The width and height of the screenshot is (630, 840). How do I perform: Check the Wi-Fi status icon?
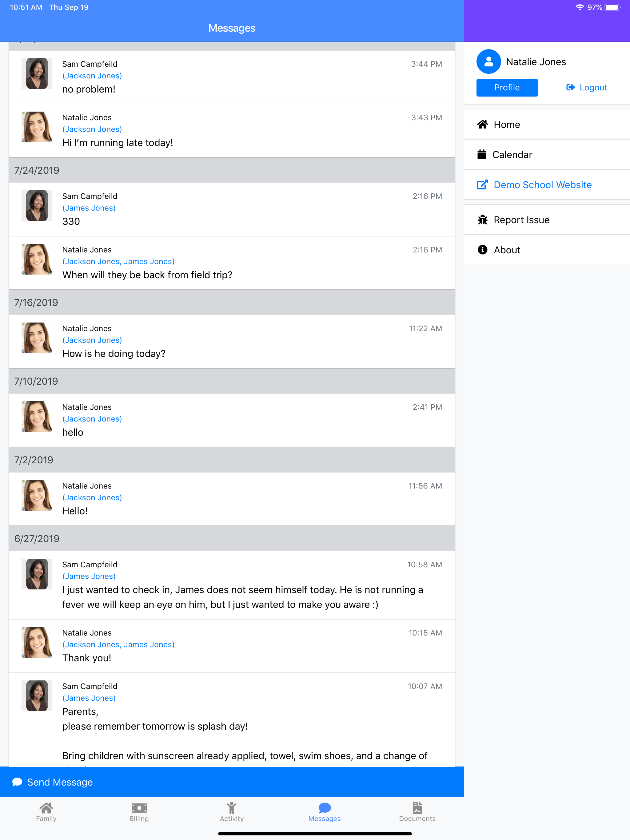(580, 7)
